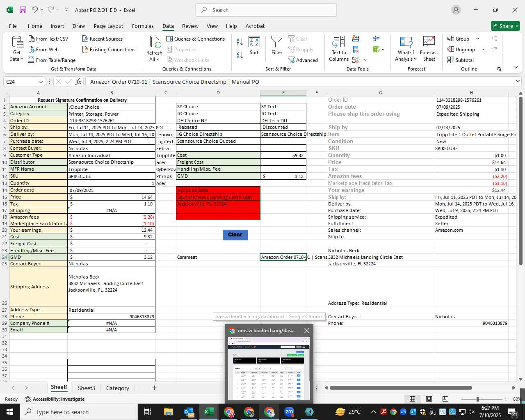Launch Text to Columns wizard
Image resolution: width=525 pixels, height=420 pixels.
tap(339, 49)
